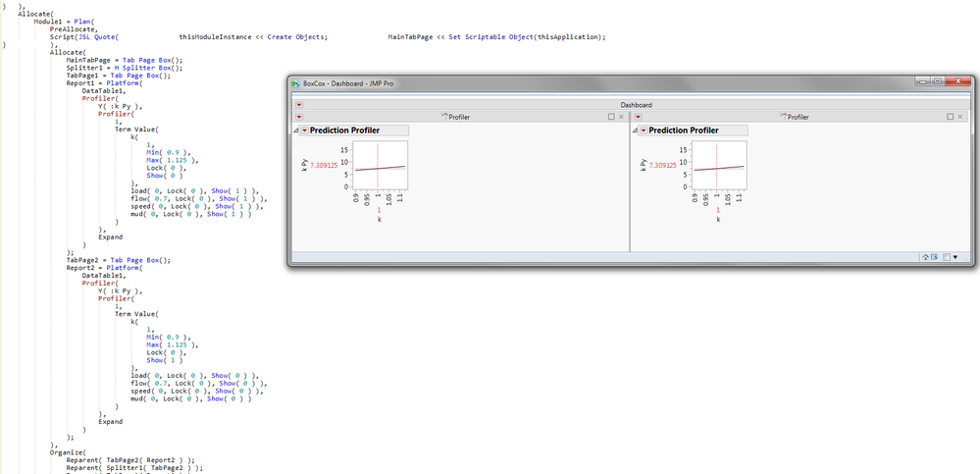Open the left Prediction Profiler red triangle menu
This screenshot has width=980, height=474.
[304, 131]
